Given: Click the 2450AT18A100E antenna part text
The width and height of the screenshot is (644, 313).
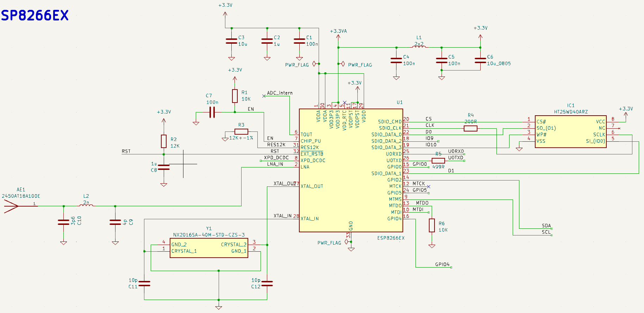Looking at the screenshot, I should (x=21, y=196).
